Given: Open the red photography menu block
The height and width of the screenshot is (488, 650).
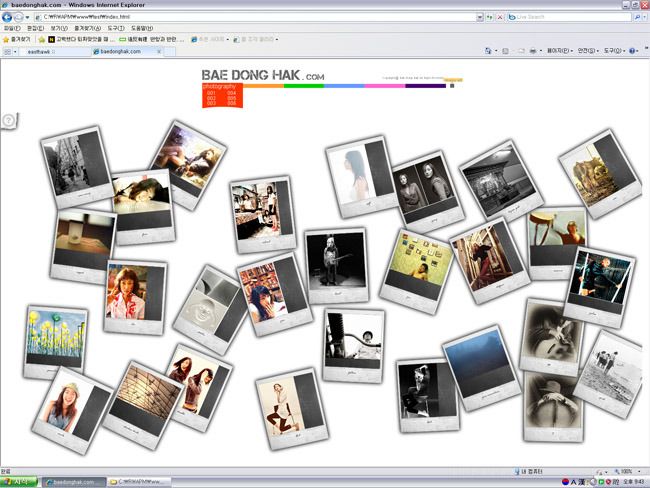Looking at the screenshot, I should coord(222,95).
